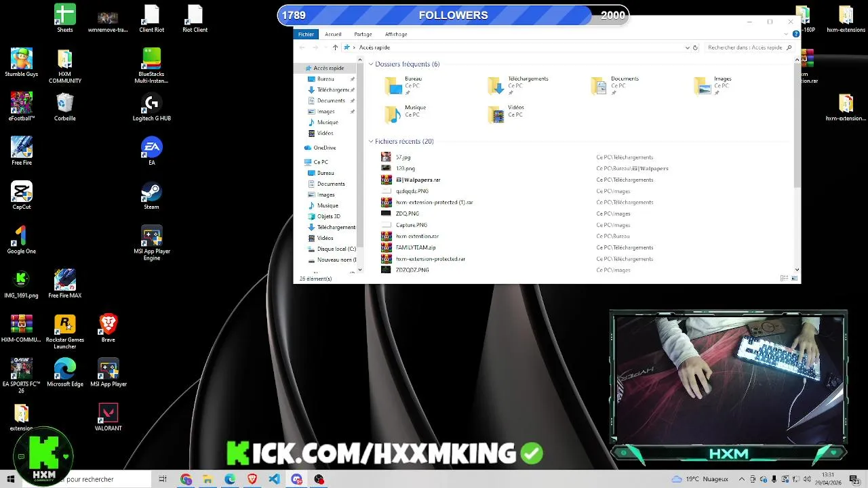
Task: Open Chrome from the taskbar
Action: (186, 479)
